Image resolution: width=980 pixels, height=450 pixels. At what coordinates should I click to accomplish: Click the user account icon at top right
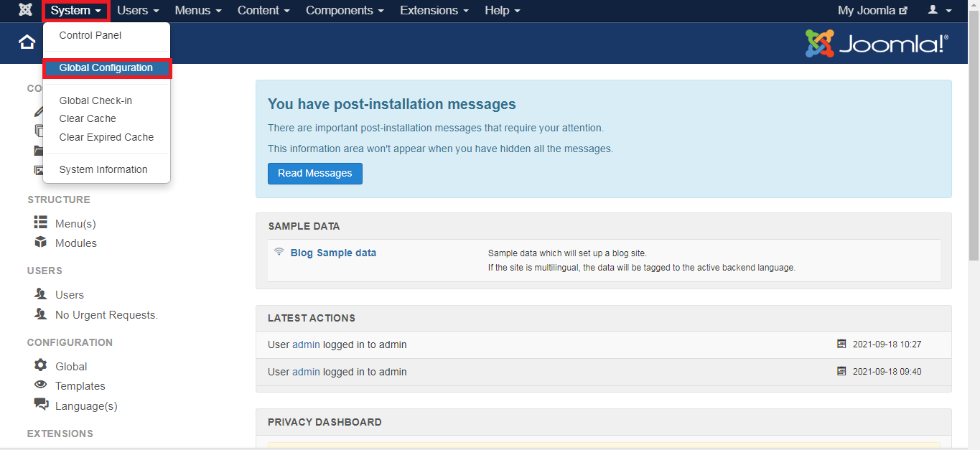[933, 10]
